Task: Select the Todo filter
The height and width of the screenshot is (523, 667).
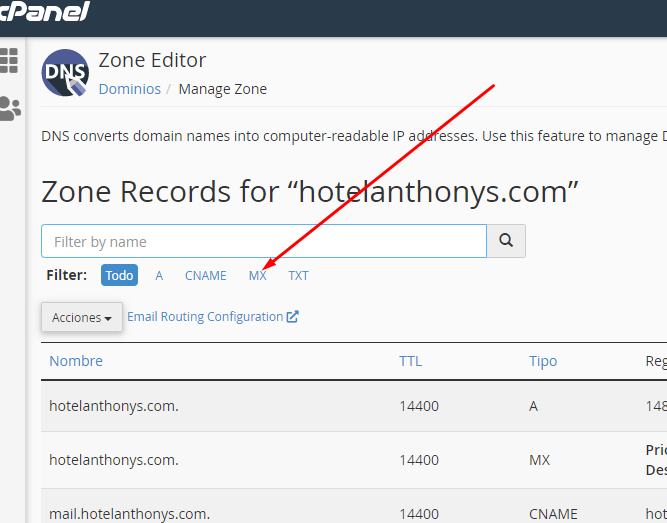Action: pyautogui.click(x=119, y=275)
